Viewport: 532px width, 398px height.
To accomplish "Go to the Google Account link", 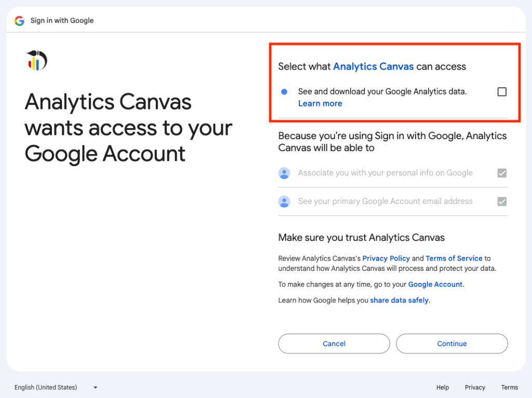I will pyautogui.click(x=435, y=284).
